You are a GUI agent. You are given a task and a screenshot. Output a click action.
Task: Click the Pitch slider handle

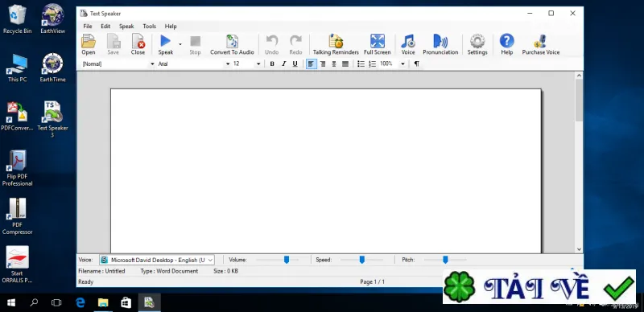445,260
